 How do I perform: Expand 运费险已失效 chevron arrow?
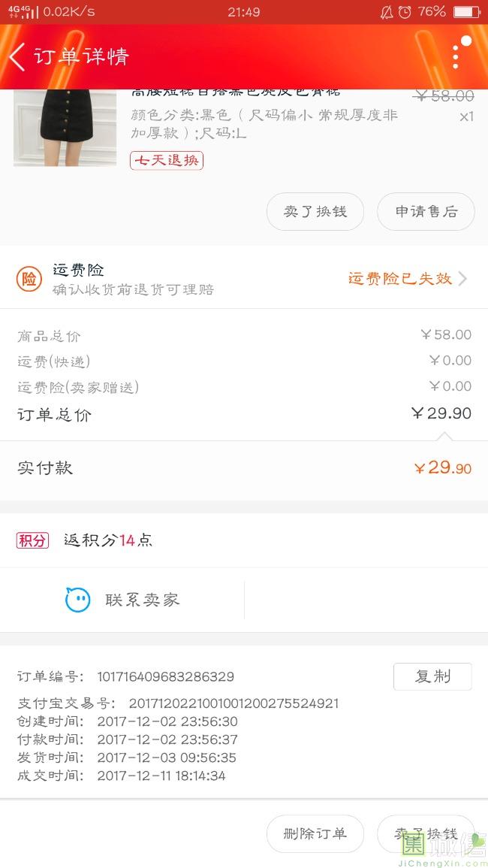click(462, 279)
